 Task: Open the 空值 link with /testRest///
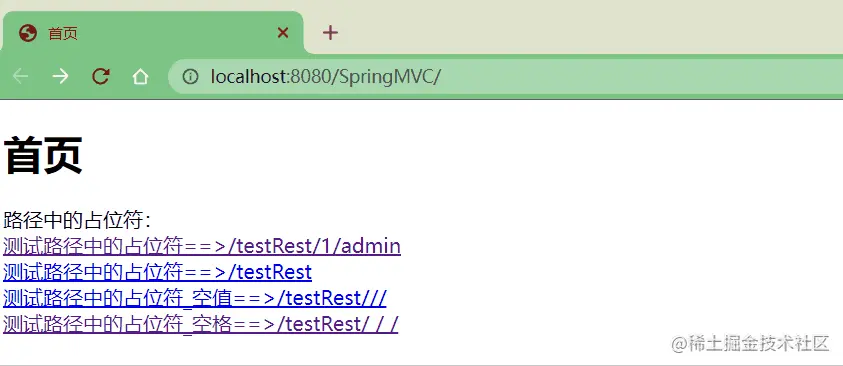click(x=195, y=298)
